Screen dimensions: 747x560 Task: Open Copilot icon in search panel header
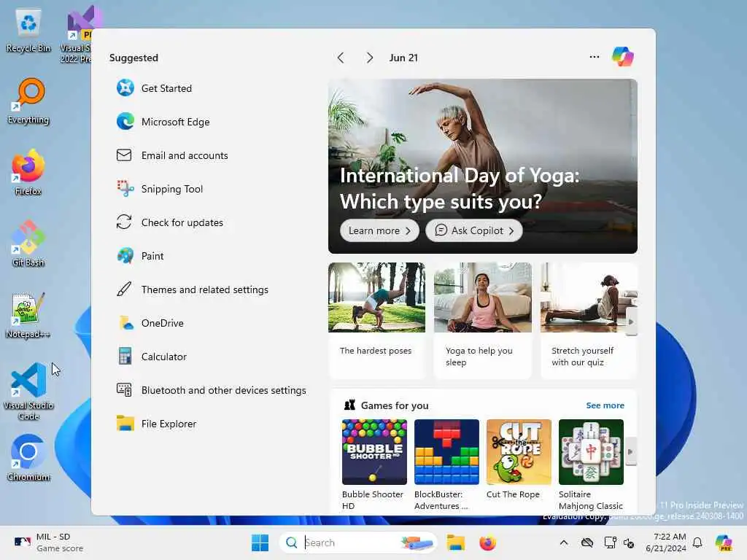point(623,57)
